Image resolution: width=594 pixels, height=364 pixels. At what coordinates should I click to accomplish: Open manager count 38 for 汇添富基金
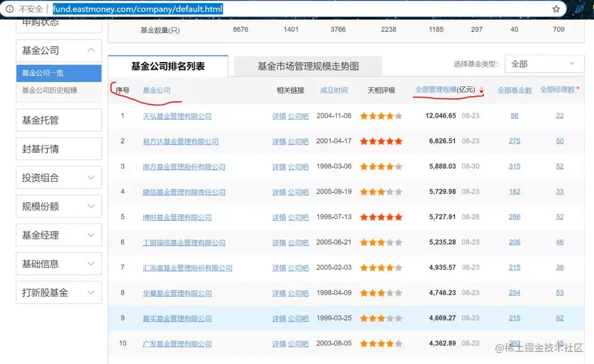click(559, 267)
